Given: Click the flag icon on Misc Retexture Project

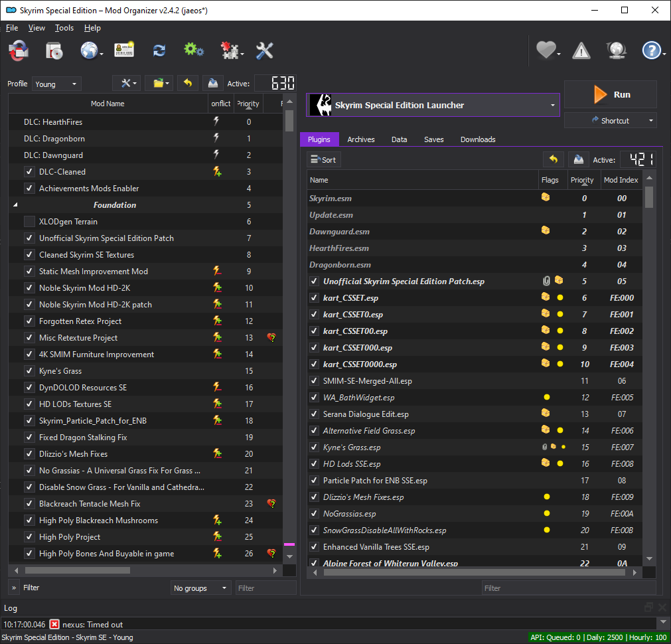Looking at the screenshot, I should (271, 337).
